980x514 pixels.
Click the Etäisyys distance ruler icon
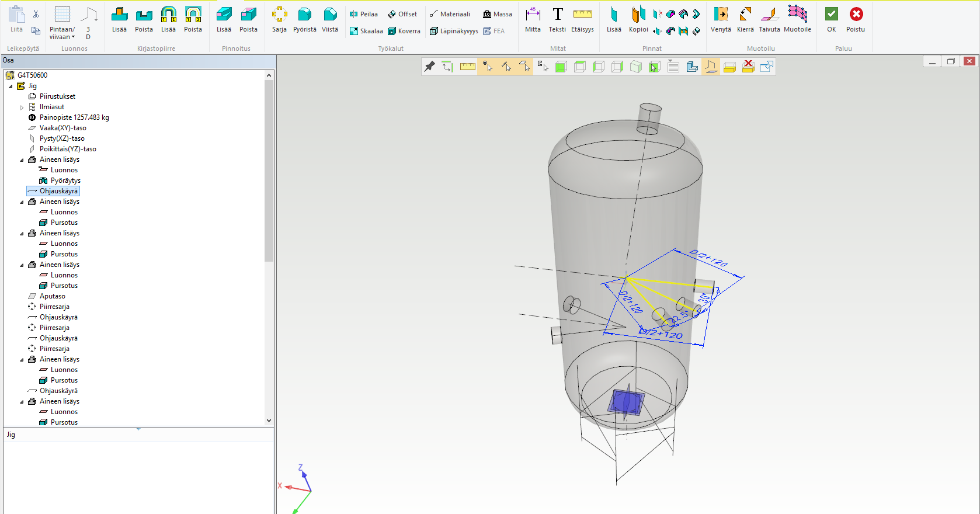point(582,19)
